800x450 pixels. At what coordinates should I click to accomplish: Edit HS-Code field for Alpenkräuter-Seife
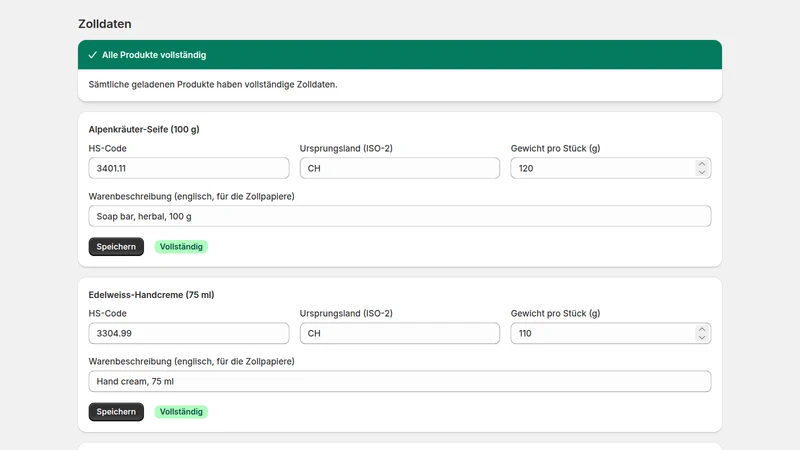tap(189, 168)
